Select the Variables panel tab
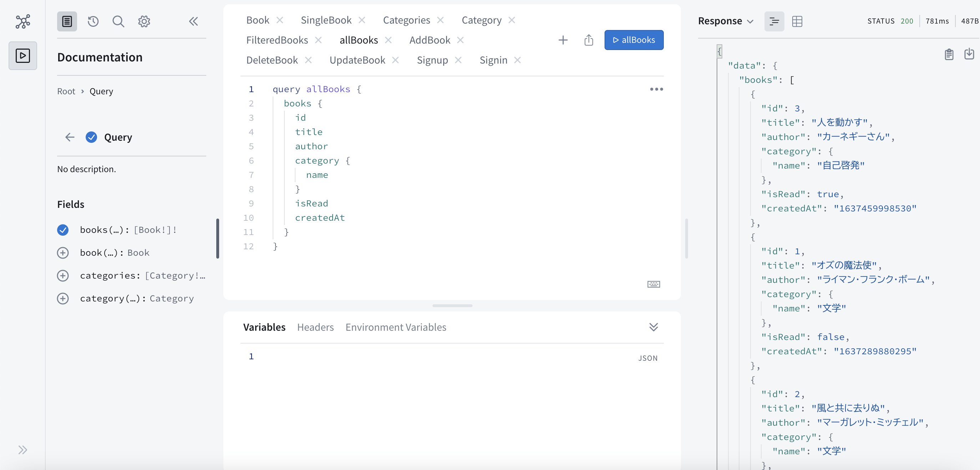 (x=264, y=327)
